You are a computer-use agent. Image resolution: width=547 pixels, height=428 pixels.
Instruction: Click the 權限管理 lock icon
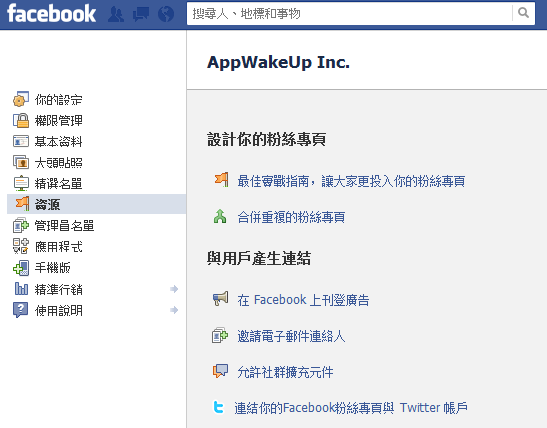click(21, 120)
